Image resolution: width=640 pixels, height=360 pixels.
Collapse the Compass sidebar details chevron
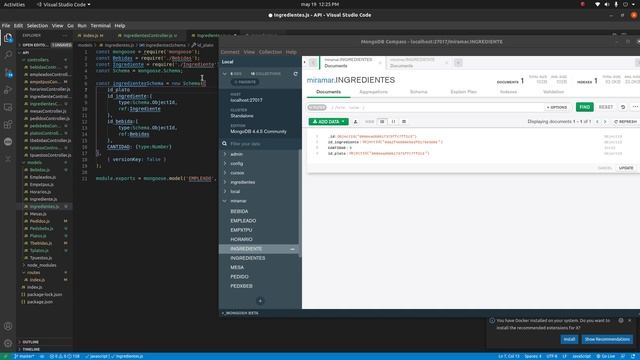pyautogui.click(x=224, y=74)
